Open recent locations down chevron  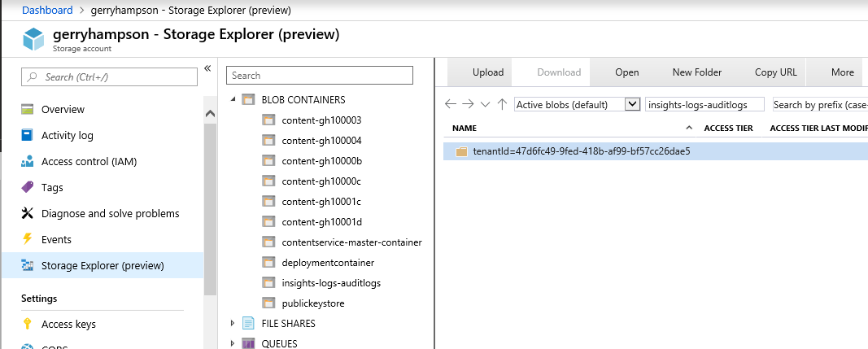click(486, 104)
